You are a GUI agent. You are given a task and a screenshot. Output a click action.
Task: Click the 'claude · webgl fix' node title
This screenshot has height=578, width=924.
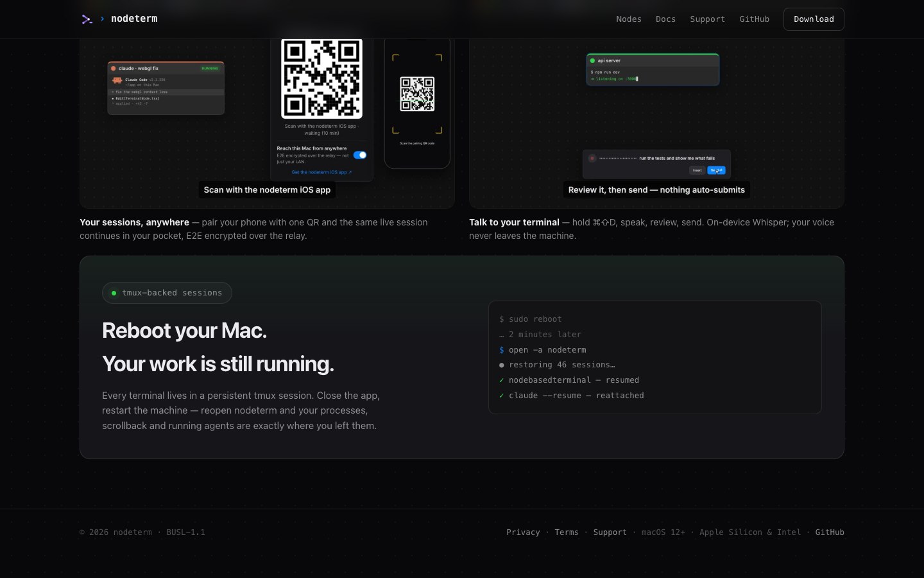[139, 68]
